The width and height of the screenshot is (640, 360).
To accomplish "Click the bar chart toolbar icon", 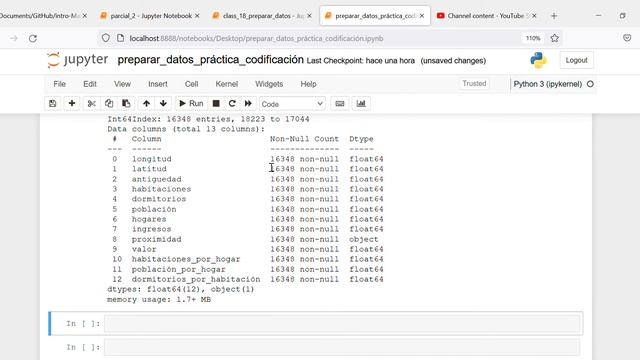I will coord(361,104).
